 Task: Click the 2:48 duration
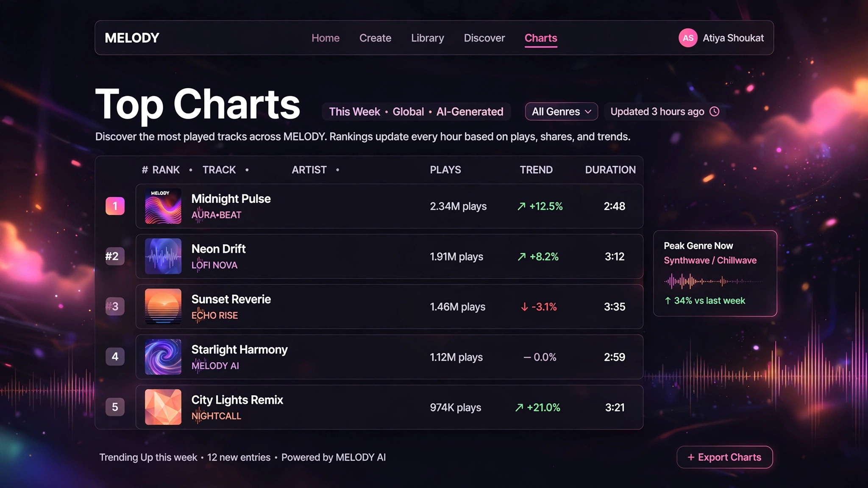pos(615,206)
